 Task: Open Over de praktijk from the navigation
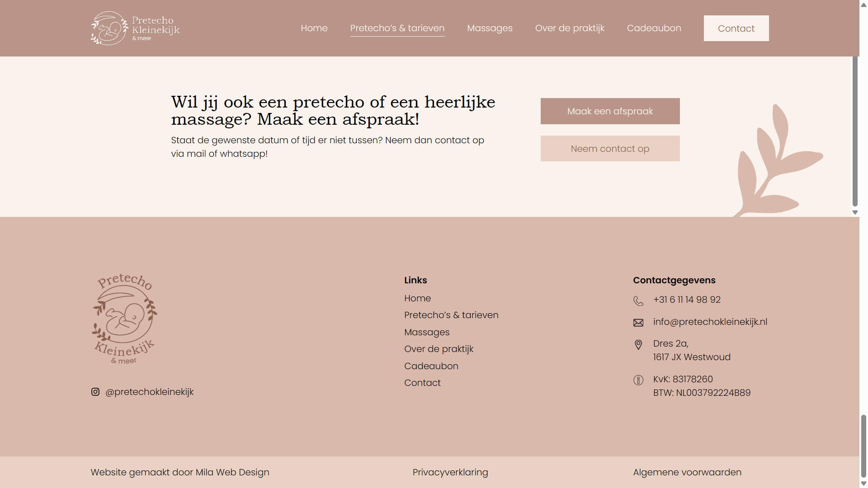[570, 28]
